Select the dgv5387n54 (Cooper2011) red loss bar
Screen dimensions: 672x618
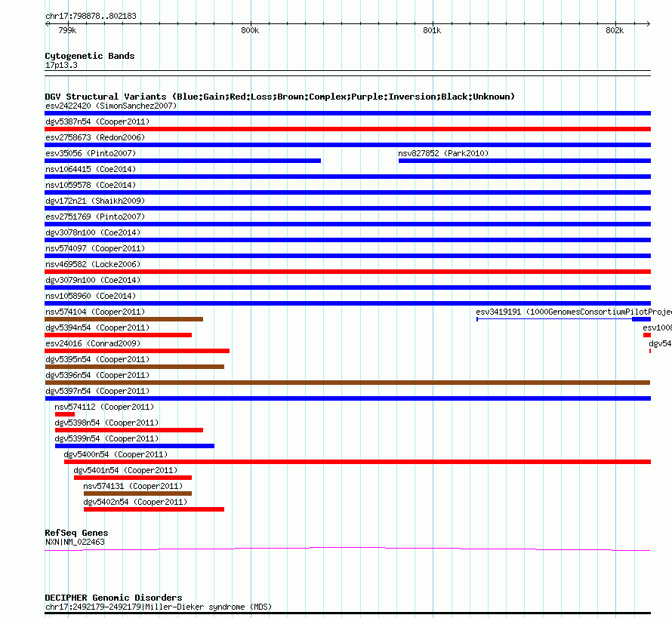coord(347,129)
